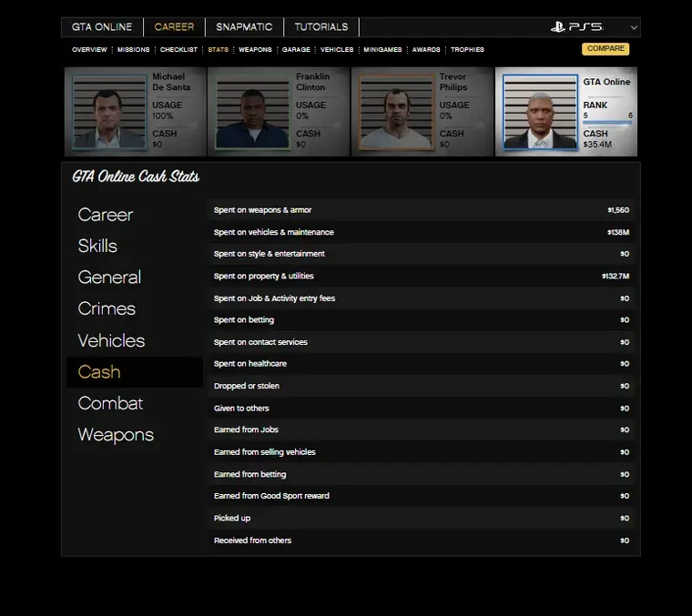Screen dimensions: 692x616
Task: Click the $1,560 weapons spending value
Action: [x=618, y=210]
